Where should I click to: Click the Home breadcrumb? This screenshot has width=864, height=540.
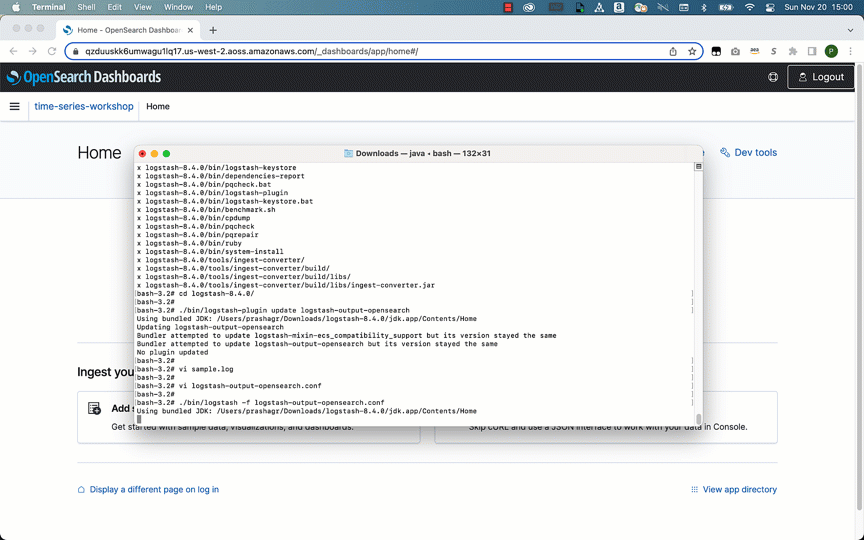point(158,106)
